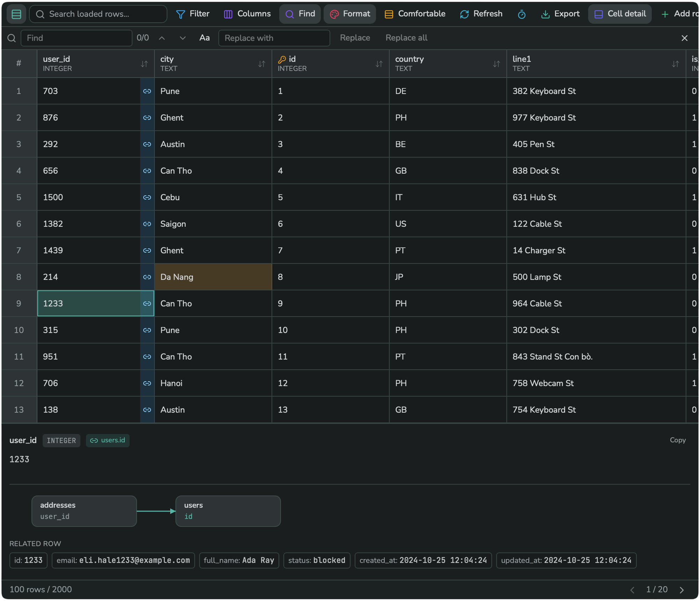Copy the cell detail value
This screenshot has width=700, height=601.
click(x=678, y=440)
